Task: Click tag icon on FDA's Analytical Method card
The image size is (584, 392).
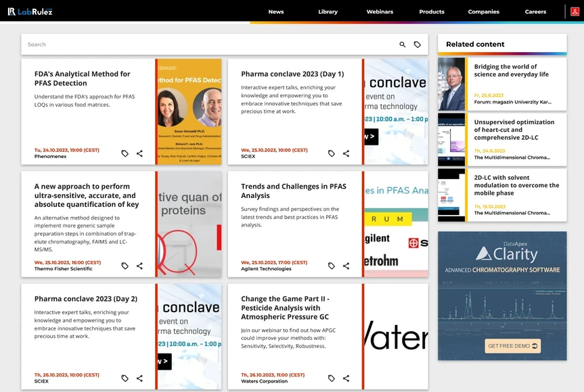Action: 125,153
